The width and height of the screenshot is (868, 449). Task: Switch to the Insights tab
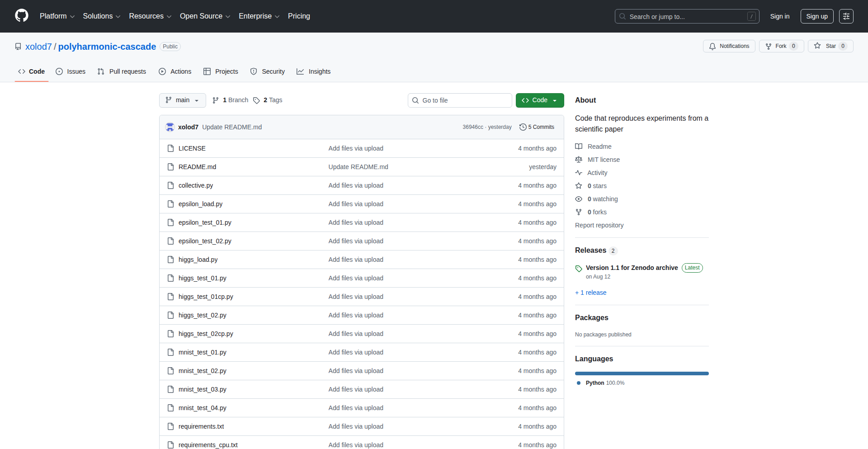(x=314, y=71)
